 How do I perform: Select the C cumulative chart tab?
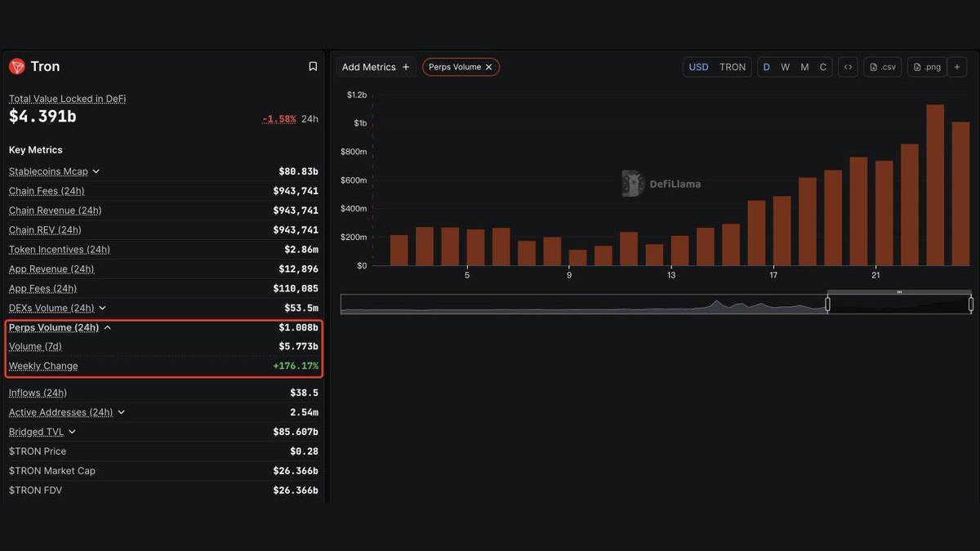pyautogui.click(x=823, y=67)
